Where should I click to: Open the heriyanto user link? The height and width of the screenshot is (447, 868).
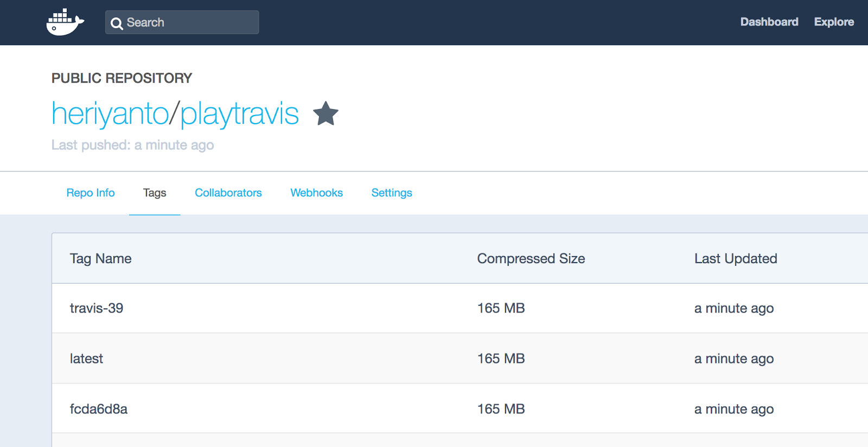(110, 114)
